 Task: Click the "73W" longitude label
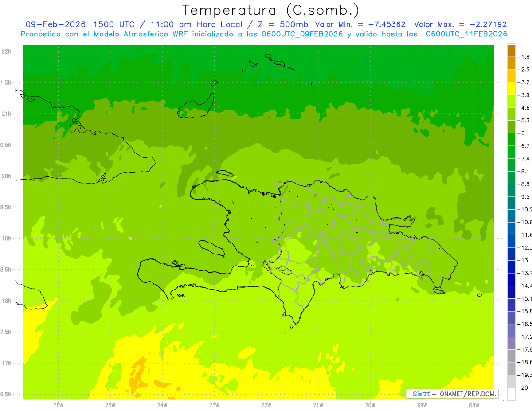tap(214, 405)
